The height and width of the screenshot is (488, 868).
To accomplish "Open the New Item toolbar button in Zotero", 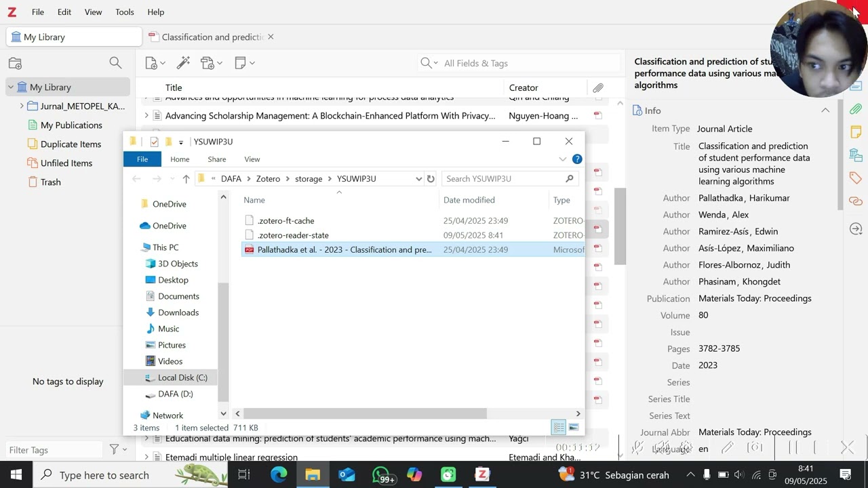I will pyautogui.click(x=155, y=63).
